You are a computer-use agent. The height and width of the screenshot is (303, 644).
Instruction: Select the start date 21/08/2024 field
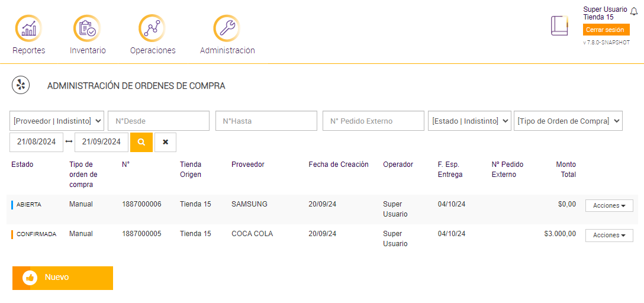(36, 142)
